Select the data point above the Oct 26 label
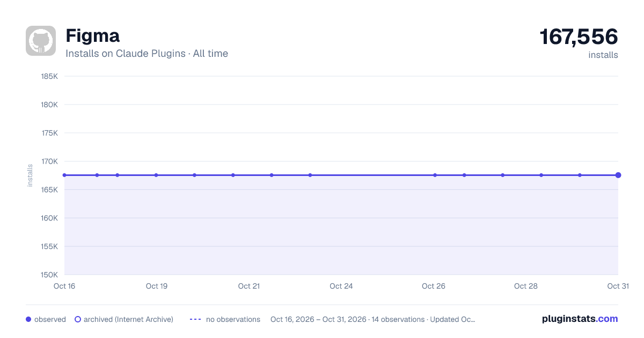This screenshot has width=644, height=338. [x=435, y=175]
